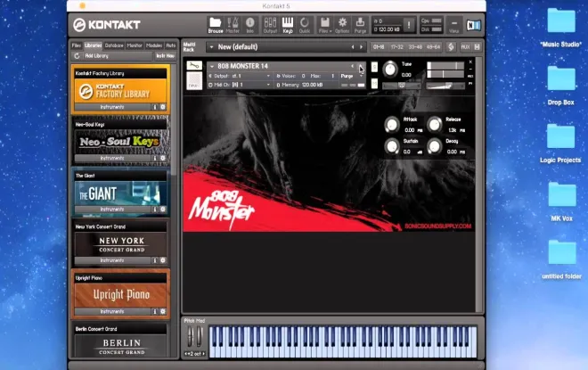Open Instruments of Neo-Soul Keys
Image resolution: width=588 pixels, height=370 pixels.
pyautogui.click(x=112, y=158)
